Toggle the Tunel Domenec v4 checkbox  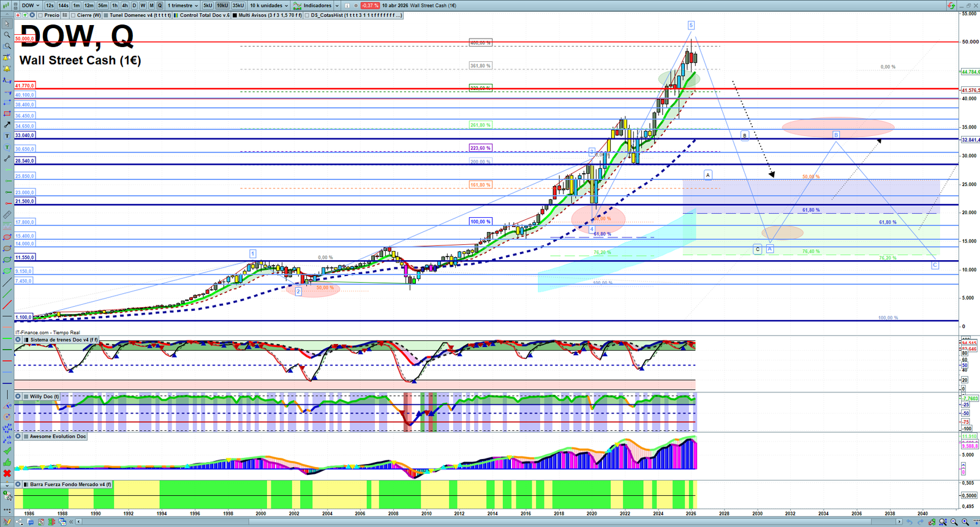[107, 15]
